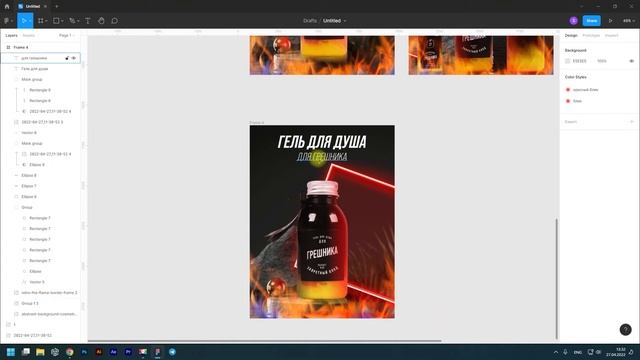Select the Move tool
Screen dimensions: 640x360
pyautogui.click(x=24, y=20)
